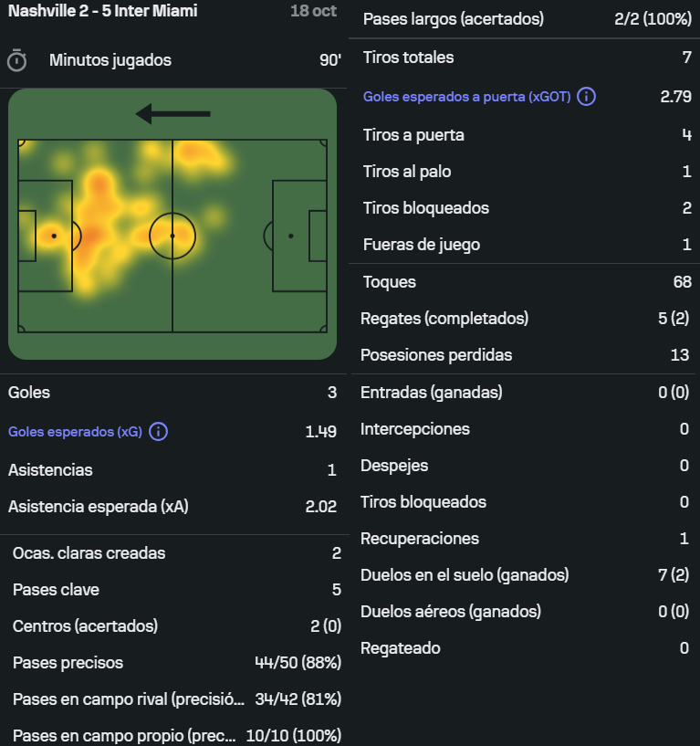Image resolution: width=700 pixels, height=746 pixels.
Task: Select the Tiros totales row
Action: click(526, 58)
